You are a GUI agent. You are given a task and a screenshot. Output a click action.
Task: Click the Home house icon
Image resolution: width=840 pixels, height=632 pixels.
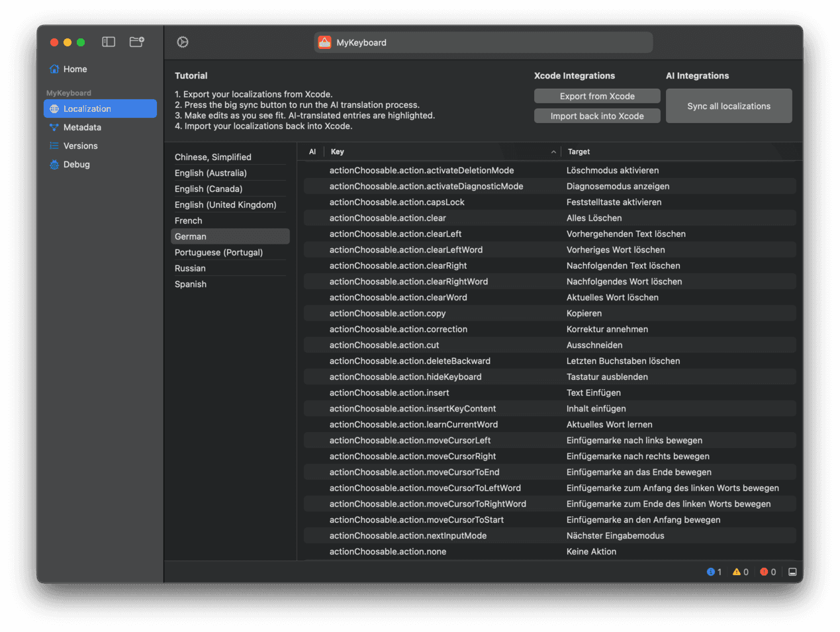(54, 69)
